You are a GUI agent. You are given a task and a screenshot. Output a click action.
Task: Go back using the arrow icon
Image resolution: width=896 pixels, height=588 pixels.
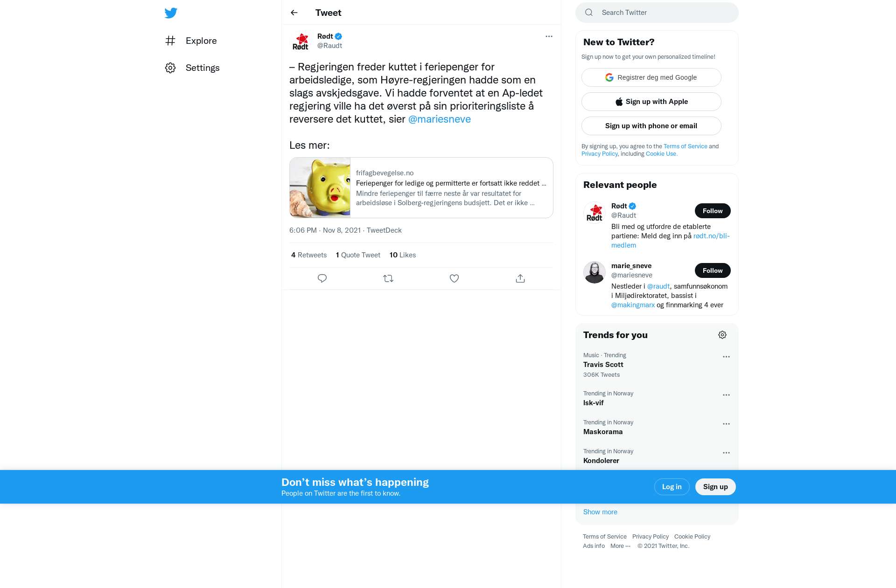pos(294,13)
